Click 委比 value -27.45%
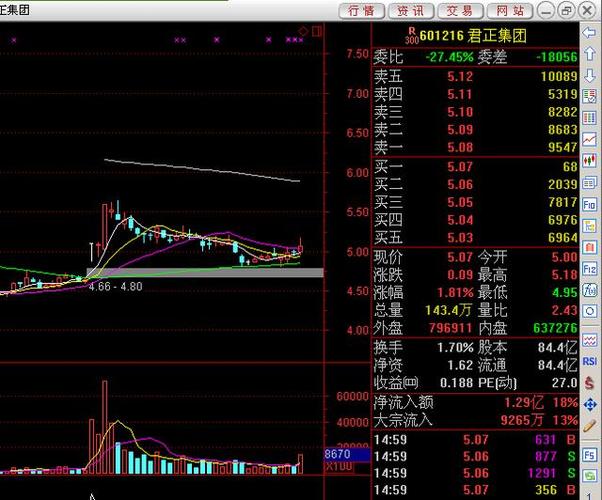 pyautogui.click(x=450, y=57)
